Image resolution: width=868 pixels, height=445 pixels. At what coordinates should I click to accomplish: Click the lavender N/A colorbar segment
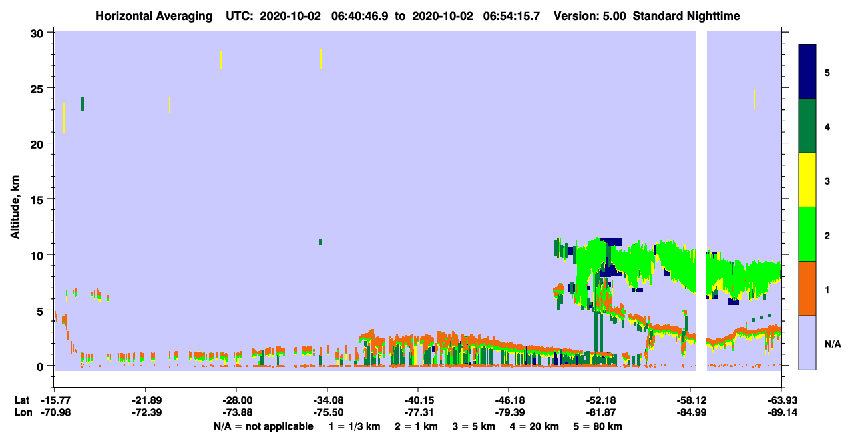[x=807, y=342]
